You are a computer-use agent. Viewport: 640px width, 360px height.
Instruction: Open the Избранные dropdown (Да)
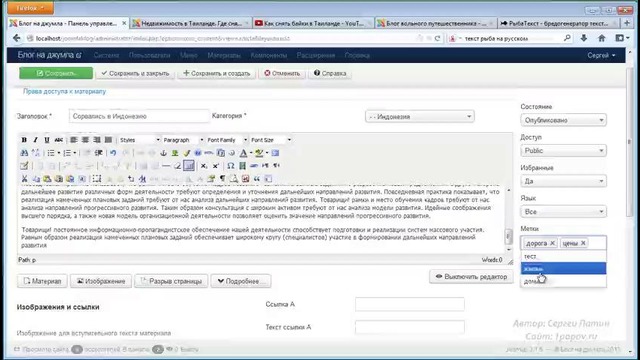[563, 181]
